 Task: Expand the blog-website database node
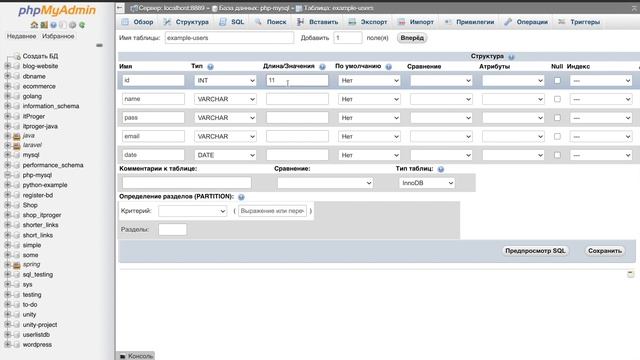(7, 66)
